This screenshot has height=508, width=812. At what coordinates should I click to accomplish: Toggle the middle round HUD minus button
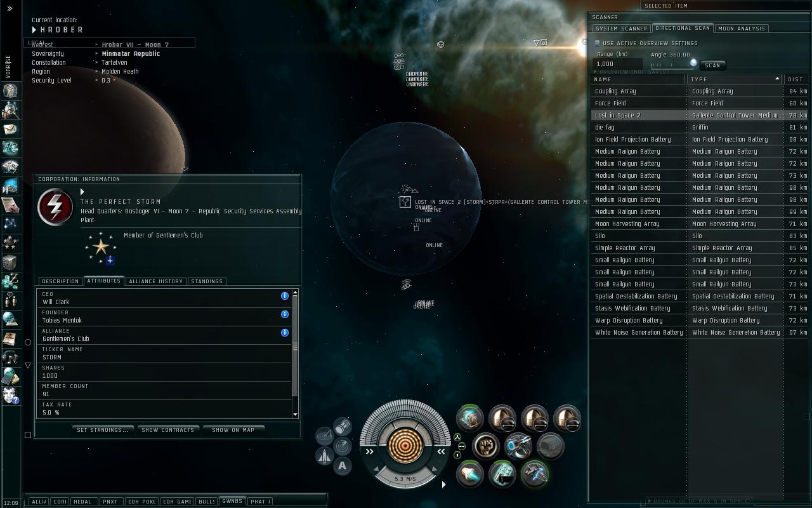coord(461,446)
